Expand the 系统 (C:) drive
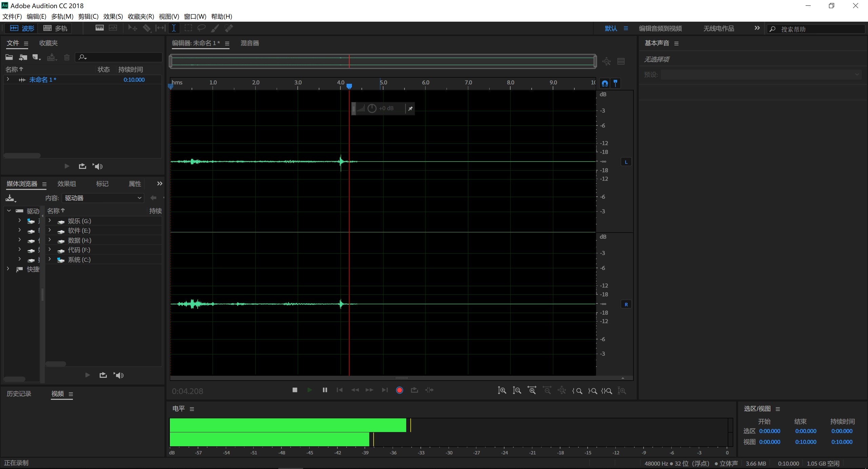Screen dimensions: 868x469 50,259
